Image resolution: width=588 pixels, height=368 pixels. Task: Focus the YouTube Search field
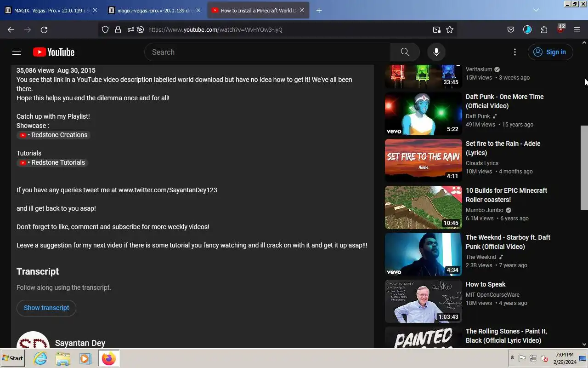[267, 52]
